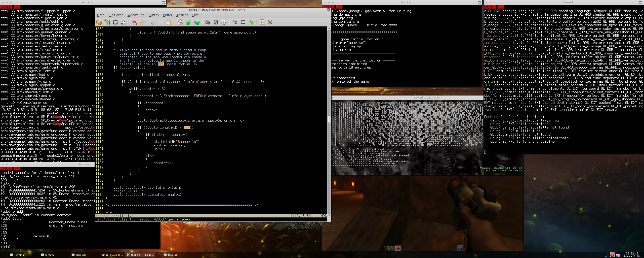Viewport: 644px width, 258px height.
Task: Click '(gdb) bt' line in gdb Terminal
Action: (x=9, y=183)
